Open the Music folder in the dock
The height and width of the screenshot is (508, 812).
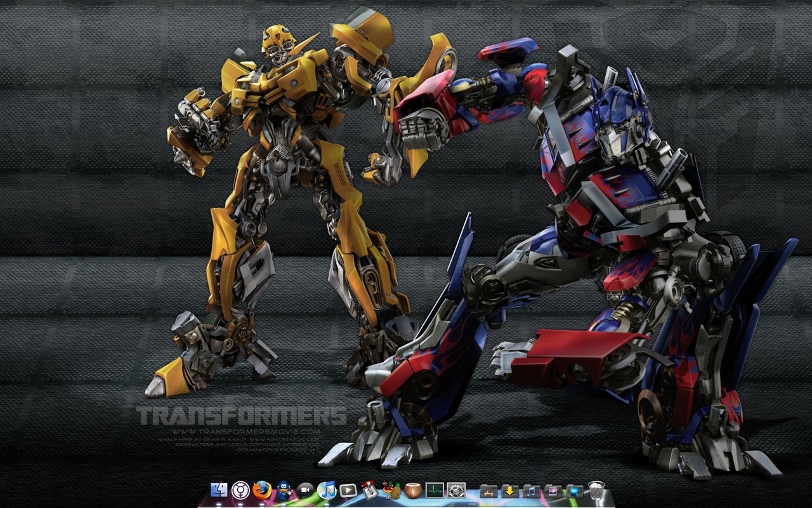point(531,490)
